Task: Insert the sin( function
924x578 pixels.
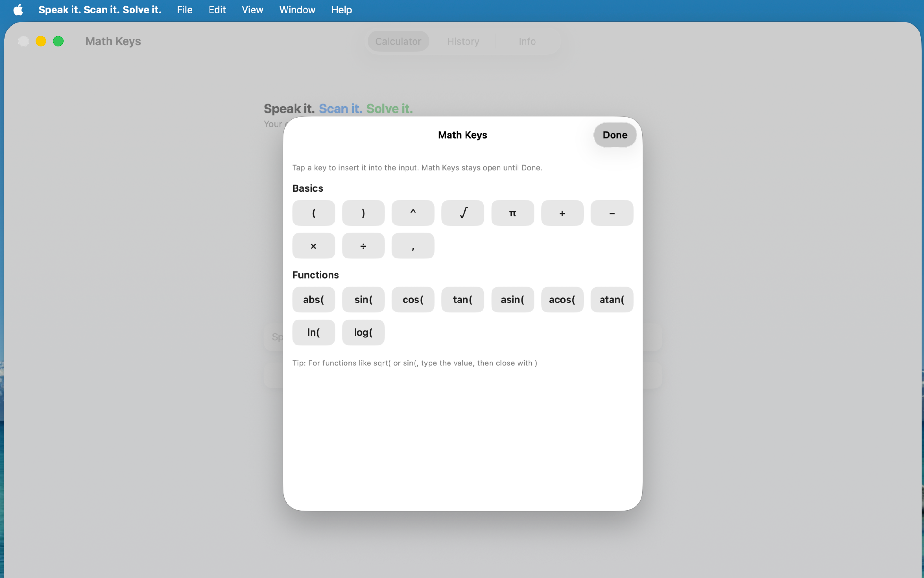Action: click(363, 300)
